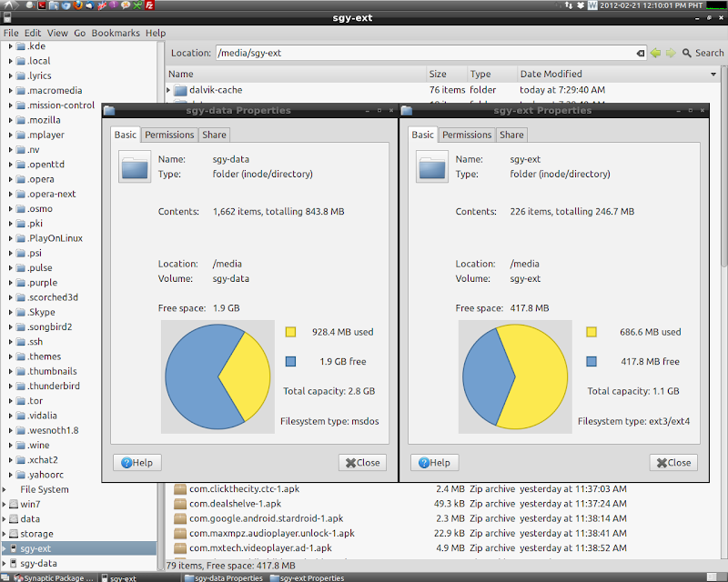Clear the Location field with the eraser icon

click(641, 53)
